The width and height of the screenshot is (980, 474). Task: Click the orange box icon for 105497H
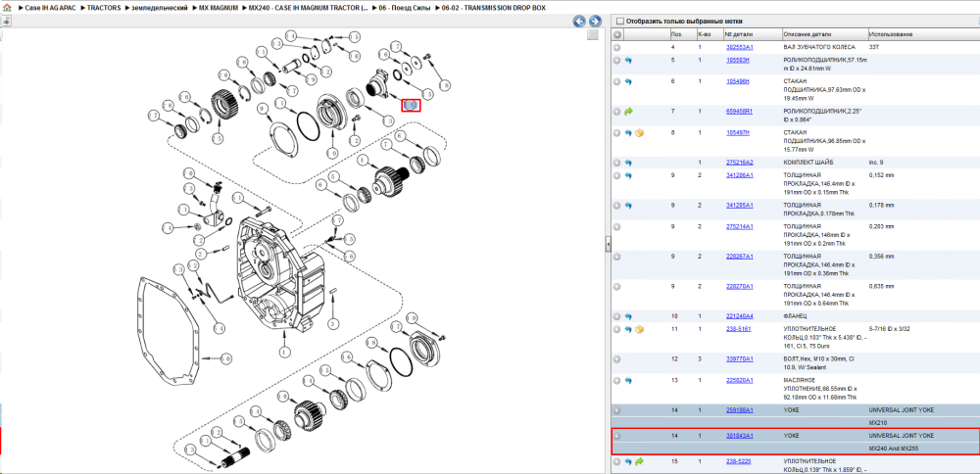(639, 133)
